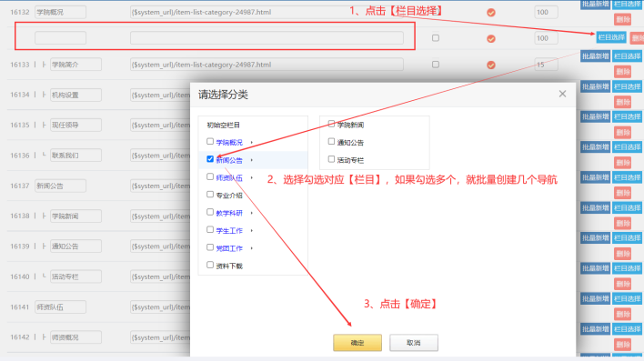Check the checkbox in row 16133
Image resolution: width=644 pixels, height=362 pixels.
(436, 65)
